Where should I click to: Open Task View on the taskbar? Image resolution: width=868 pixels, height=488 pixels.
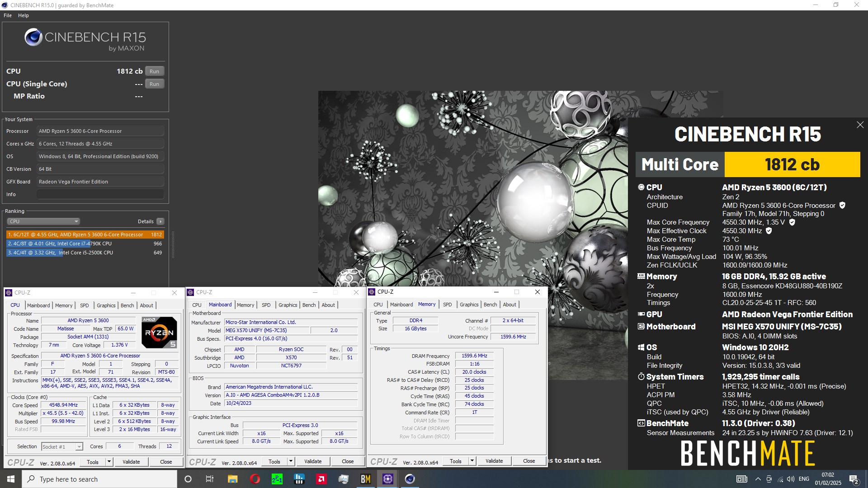[210, 479]
